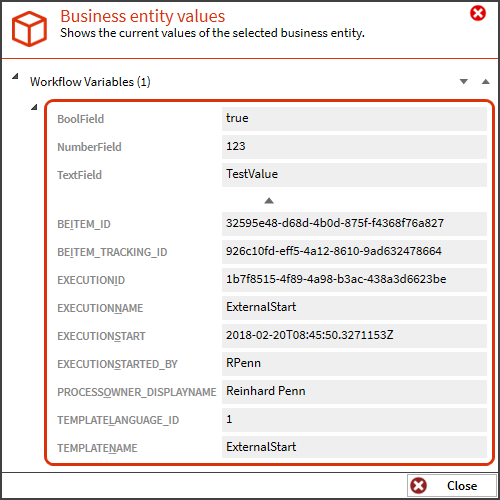Collapse the Workflow Variables (1) group
This screenshot has height=500, width=500.
(x=15, y=76)
